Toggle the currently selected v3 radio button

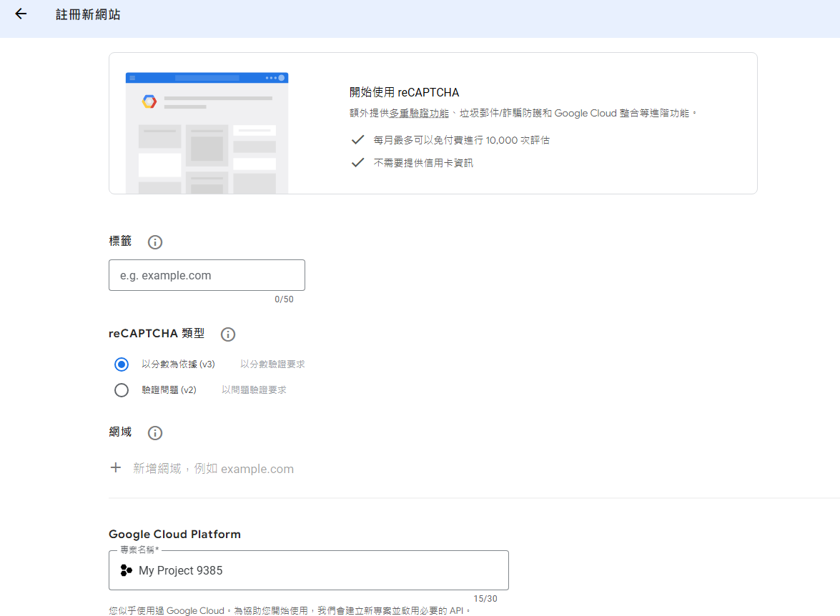click(x=121, y=364)
